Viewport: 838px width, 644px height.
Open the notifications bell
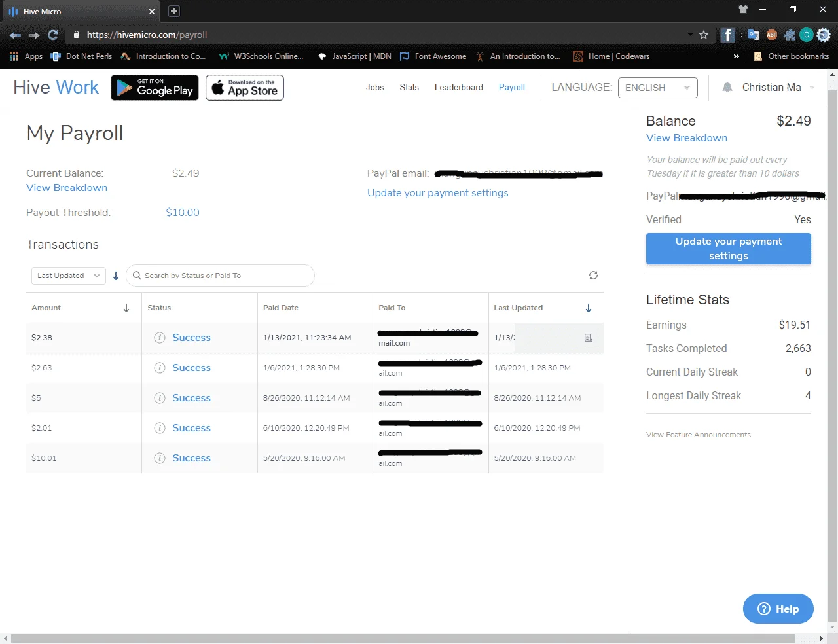[x=727, y=88]
